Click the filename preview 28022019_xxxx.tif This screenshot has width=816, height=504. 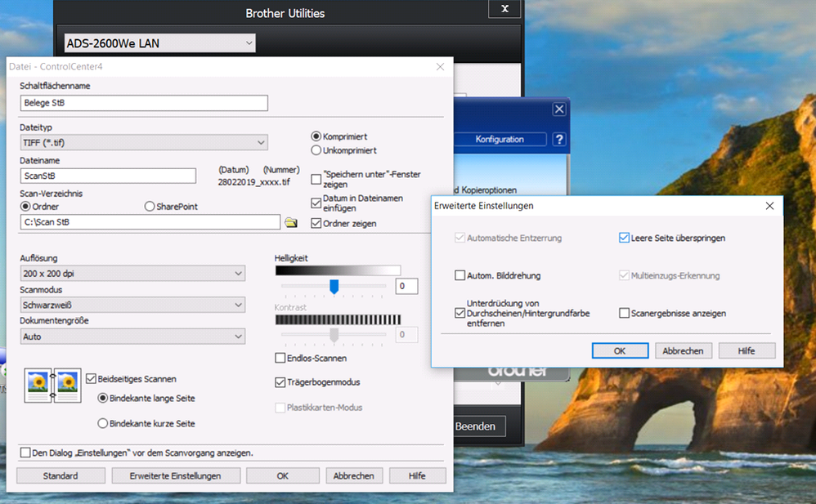(x=254, y=182)
